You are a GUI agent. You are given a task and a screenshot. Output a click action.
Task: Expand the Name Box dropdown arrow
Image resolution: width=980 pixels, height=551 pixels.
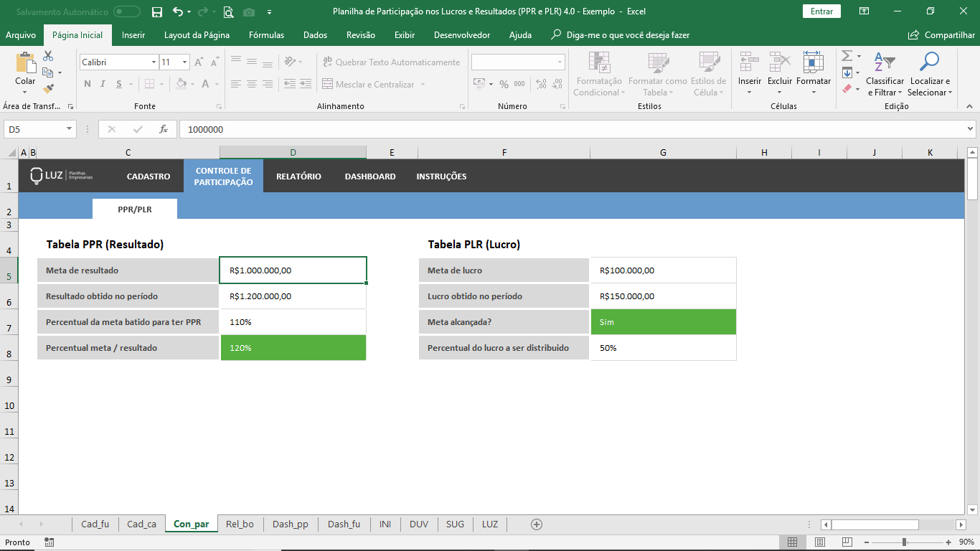pos(70,129)
